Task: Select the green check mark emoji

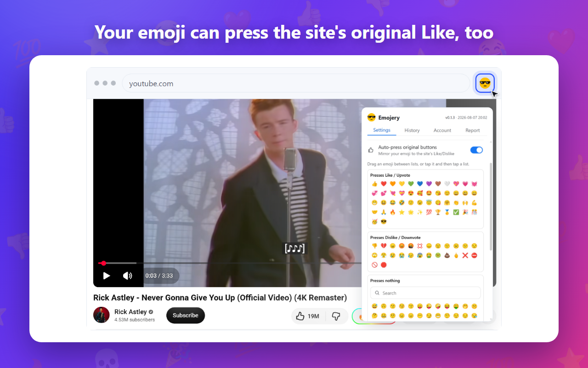Action: coord(456,212)
